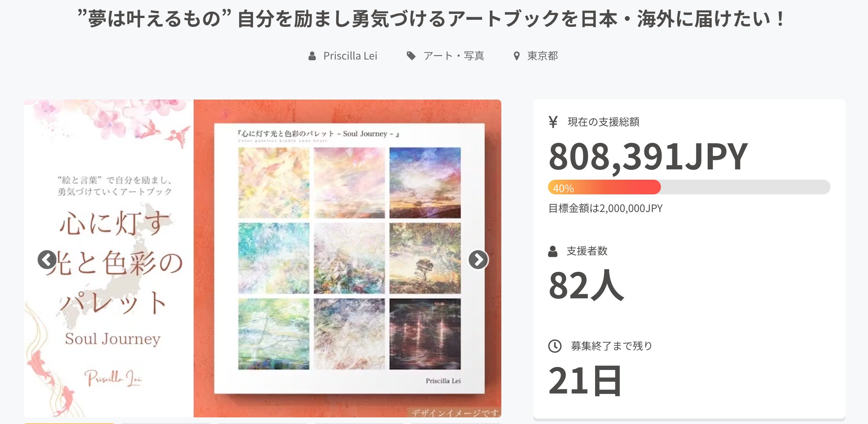
Task: Click the 21日 remaining days figure
Action: [585, 381]
